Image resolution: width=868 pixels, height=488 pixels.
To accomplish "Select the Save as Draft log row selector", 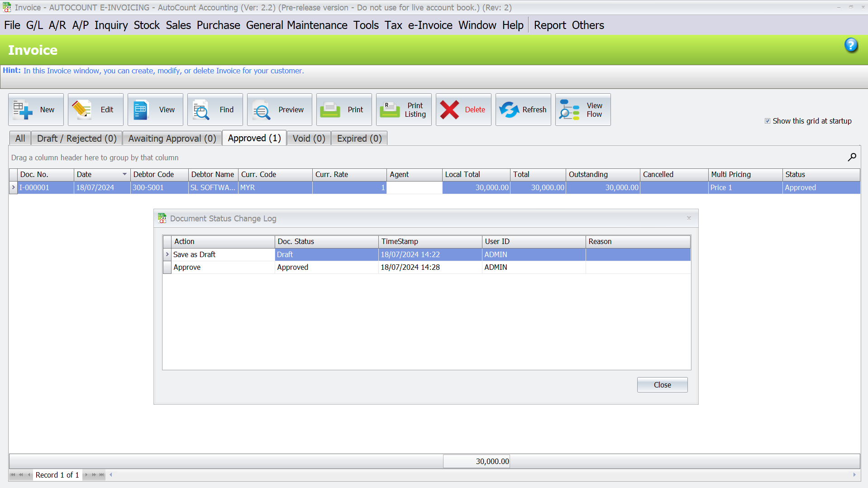I will coord(167,254).
